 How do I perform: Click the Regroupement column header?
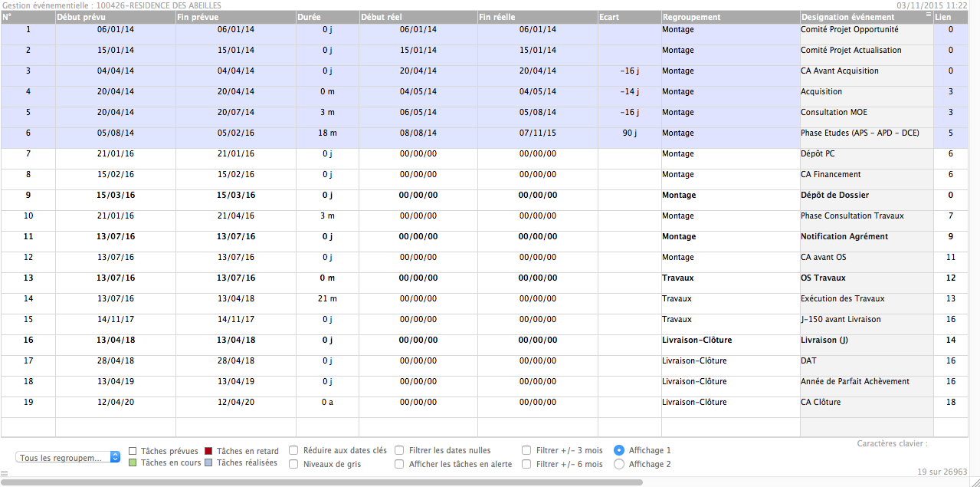729,17
